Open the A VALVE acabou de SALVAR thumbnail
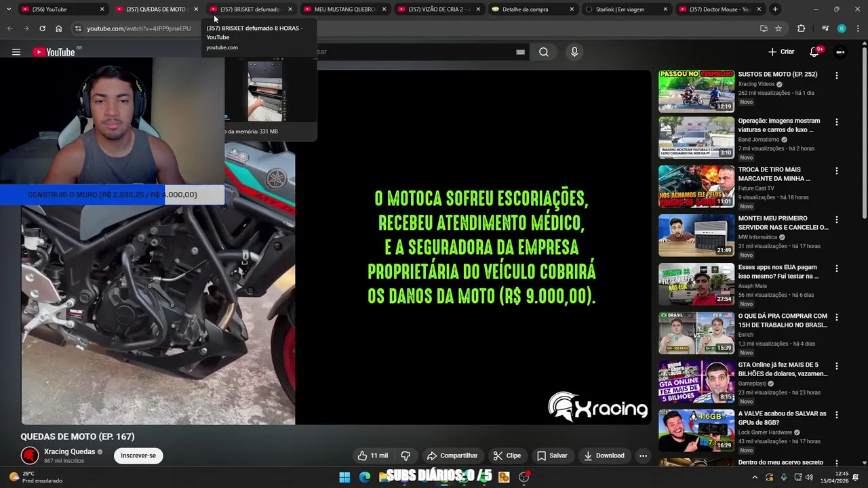Screen dimensions: 868x488 (x=696, y=430)
